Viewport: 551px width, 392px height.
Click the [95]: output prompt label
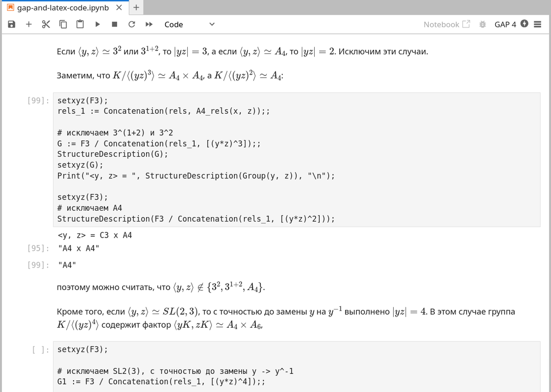coord(38,248)
